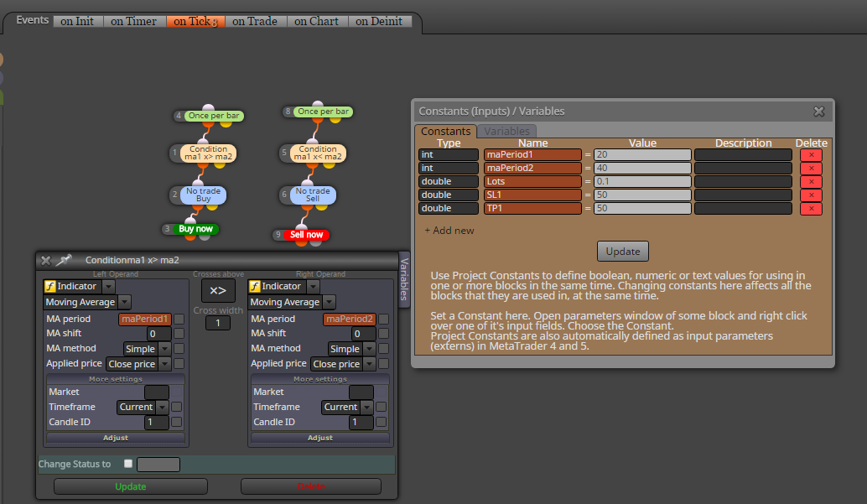Switch to the 'on Trade' event tab

coord(255,21)
